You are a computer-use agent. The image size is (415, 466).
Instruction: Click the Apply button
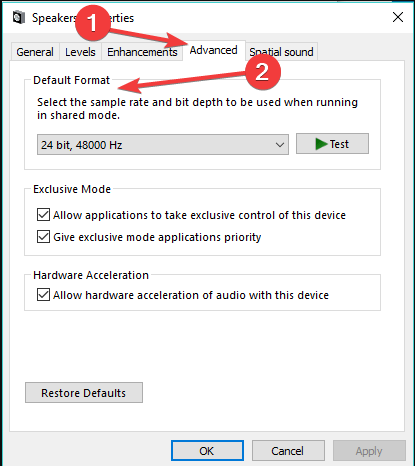(369, 451)
